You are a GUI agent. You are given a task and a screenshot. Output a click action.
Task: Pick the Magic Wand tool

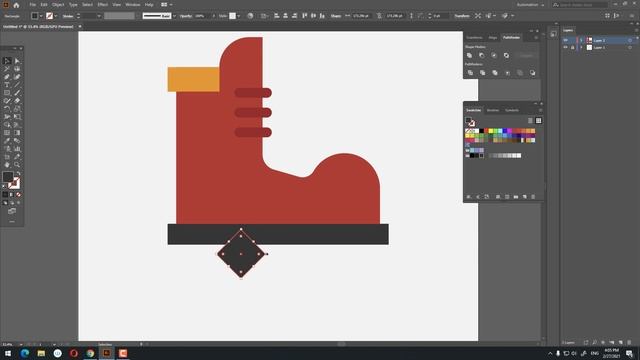7,69
